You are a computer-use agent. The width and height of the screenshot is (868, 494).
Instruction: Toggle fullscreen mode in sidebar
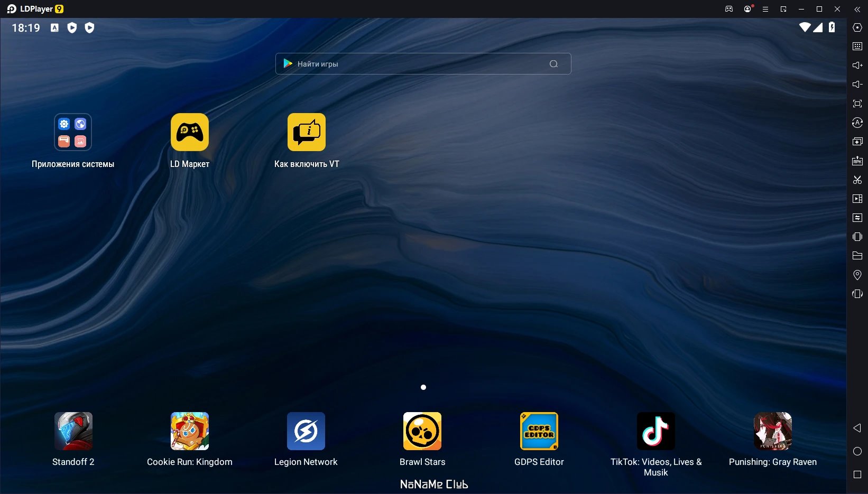coord(857,104)
